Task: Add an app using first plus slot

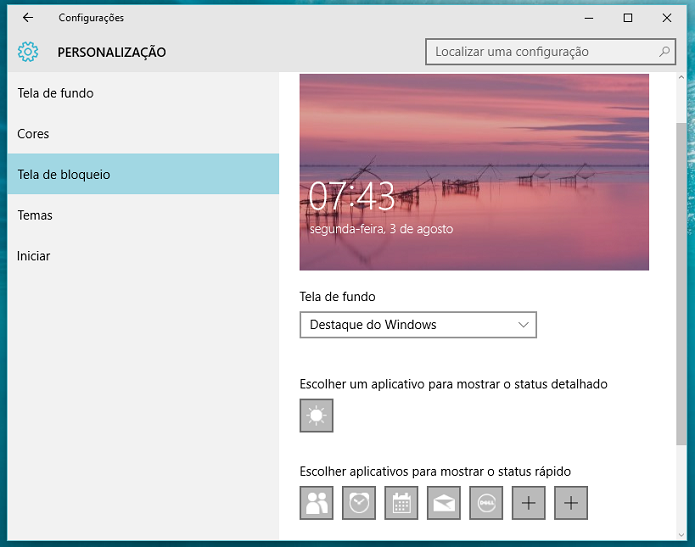Action: coord(528,503)
